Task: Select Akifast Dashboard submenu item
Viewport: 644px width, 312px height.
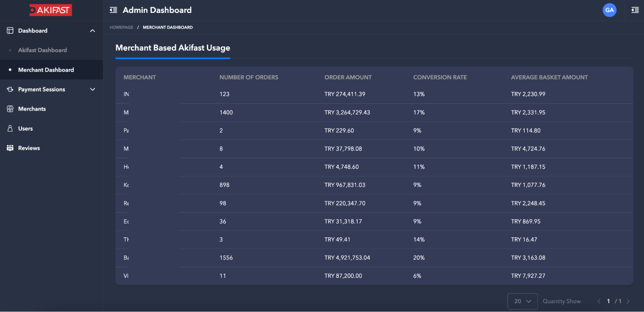Action: pos(43,50)
